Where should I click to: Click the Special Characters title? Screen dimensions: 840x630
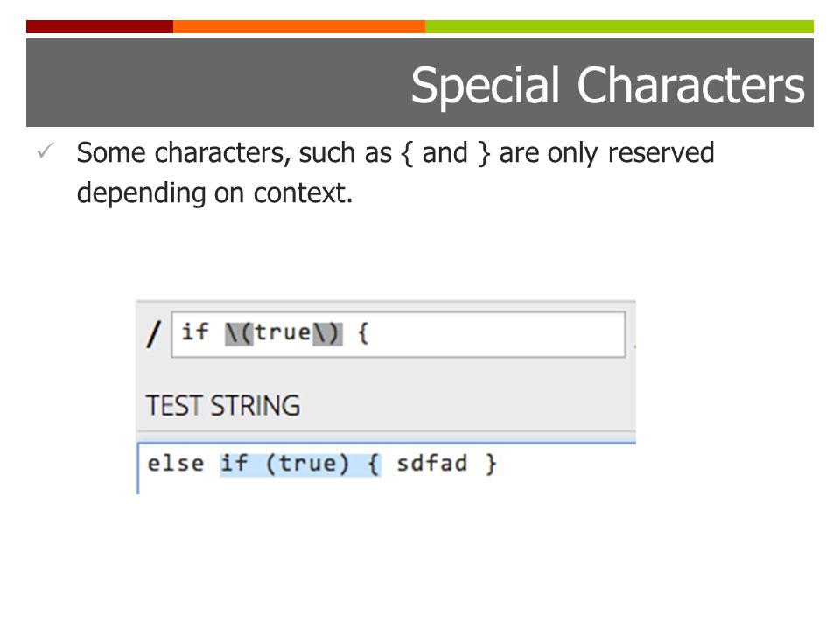[x=607, y=85]
